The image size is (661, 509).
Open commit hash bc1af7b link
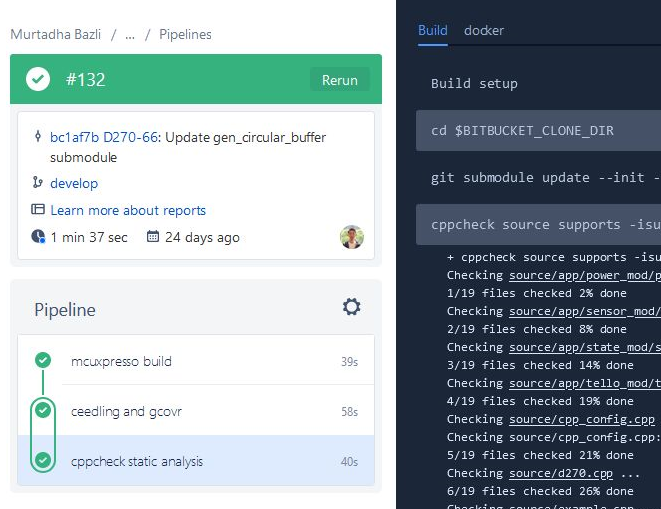[75, 137]
